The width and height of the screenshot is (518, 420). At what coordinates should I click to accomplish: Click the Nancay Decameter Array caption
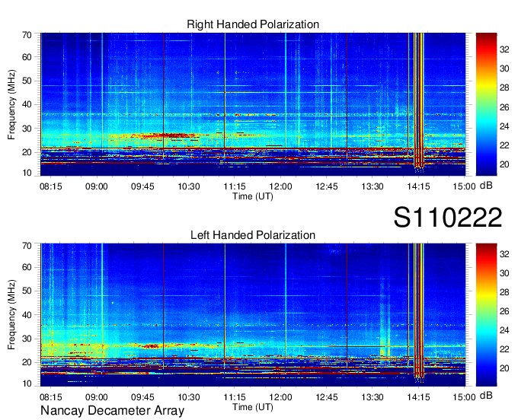(x=112, y=411)
